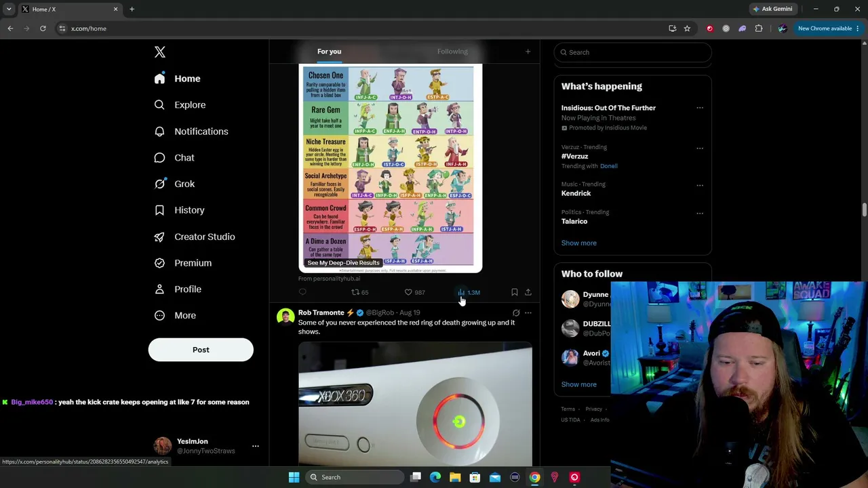868x488 pixels.
Task: Open options for the Insidious promoted trend
Action: pos(700,108)
